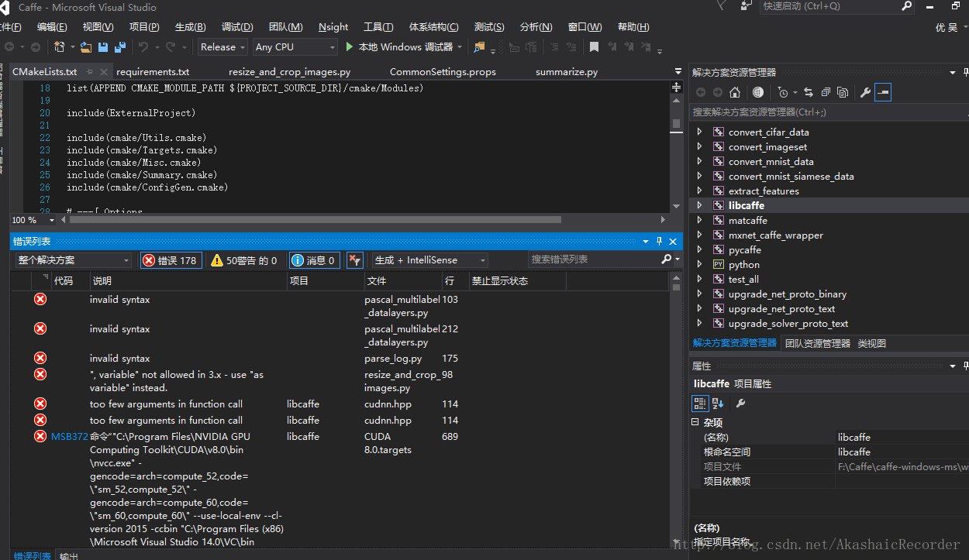Image resolution: width=969 pixels, height=560 pixels.
Task: Open the Build (生成) menu
Action: point(191,27)
